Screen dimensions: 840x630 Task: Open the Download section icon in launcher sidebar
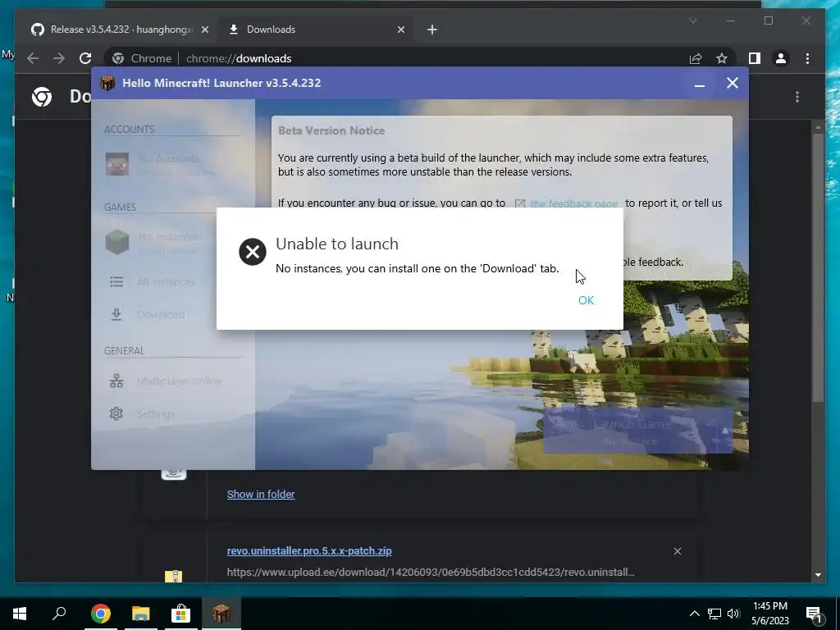[x=116, y=314]
